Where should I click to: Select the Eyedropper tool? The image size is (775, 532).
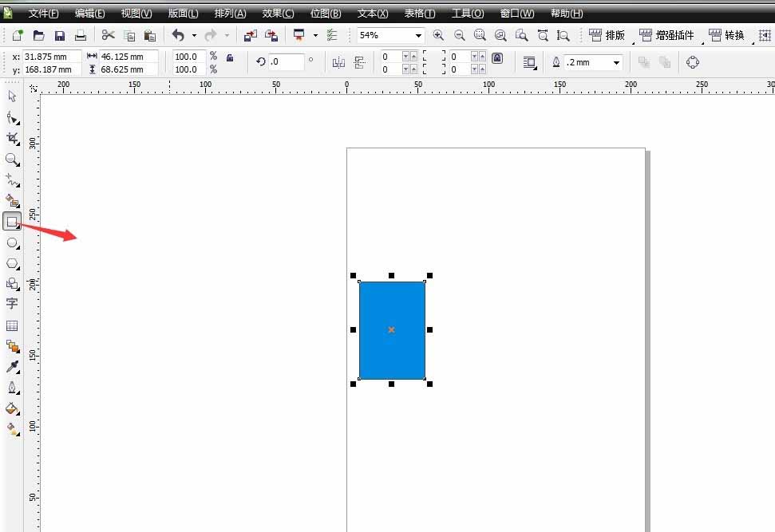[12, 367]
